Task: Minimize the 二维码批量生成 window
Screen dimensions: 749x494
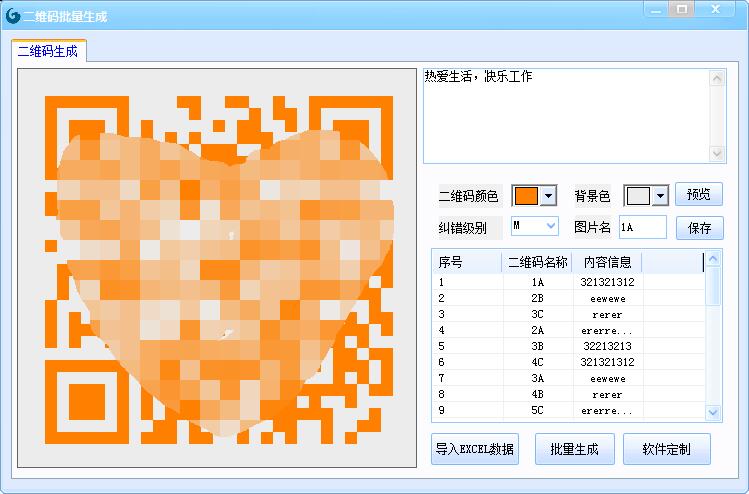Action: click(656, 10)
